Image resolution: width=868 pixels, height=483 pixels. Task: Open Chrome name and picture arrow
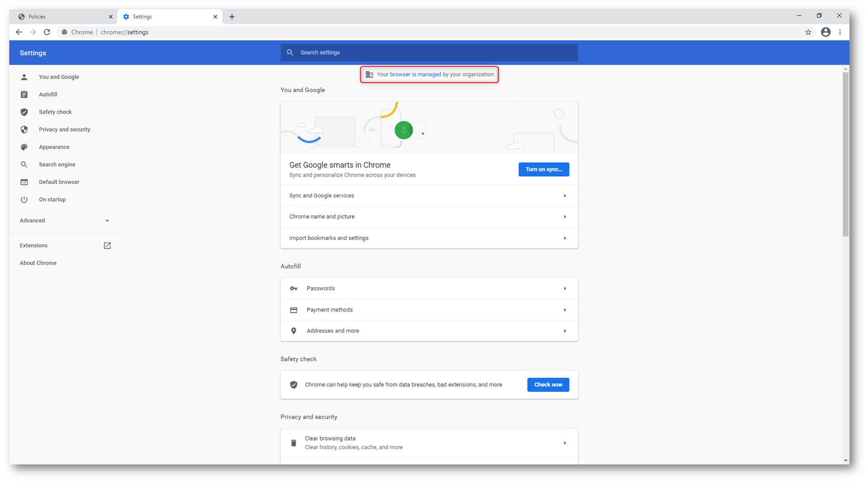(x=565, y=217)
